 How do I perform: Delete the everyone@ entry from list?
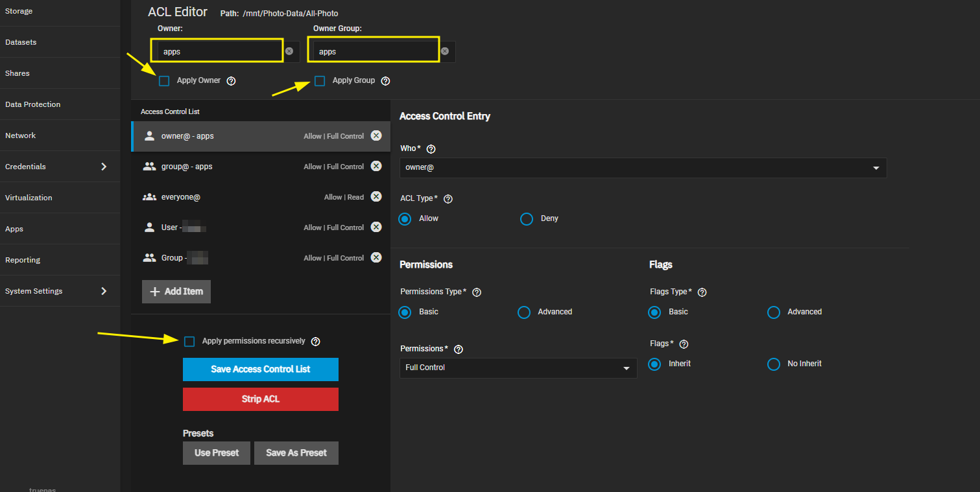pos(376,196)
